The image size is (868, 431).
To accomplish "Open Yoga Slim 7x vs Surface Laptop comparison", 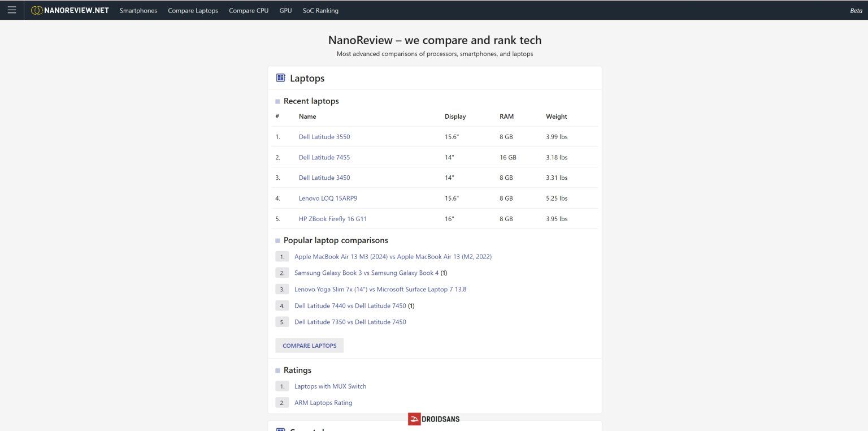I will [380, 290].
